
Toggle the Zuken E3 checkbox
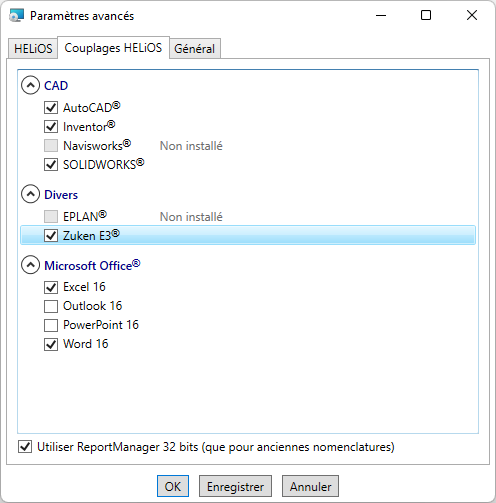[x=51, y=236]
